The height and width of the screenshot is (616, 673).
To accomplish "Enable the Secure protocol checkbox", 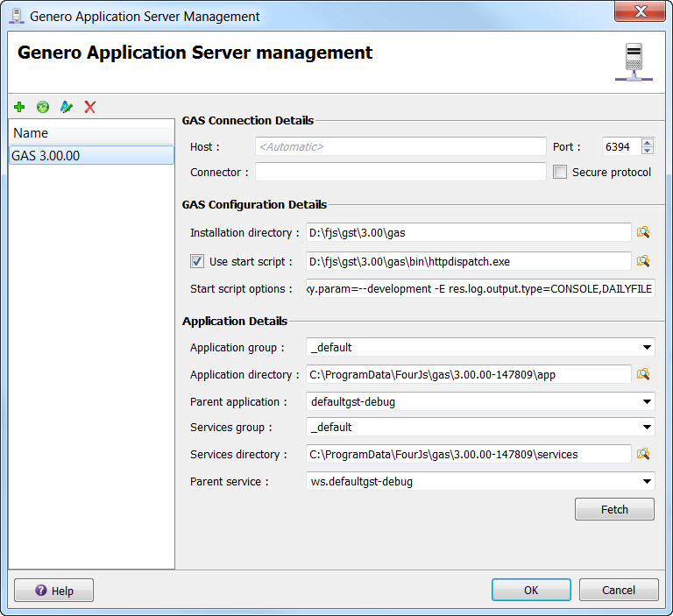I will click(x=561, y=173).
